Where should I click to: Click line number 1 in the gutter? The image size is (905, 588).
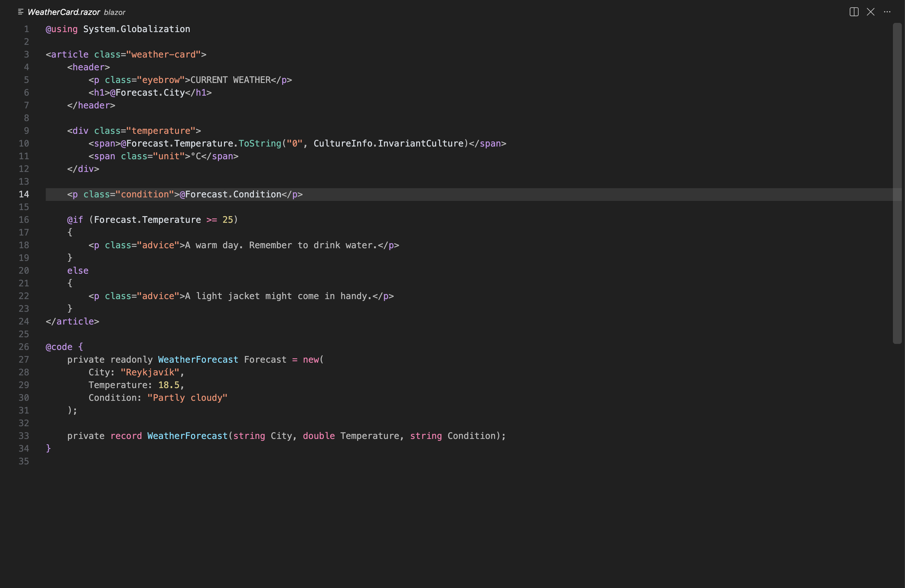coord(26,29)
